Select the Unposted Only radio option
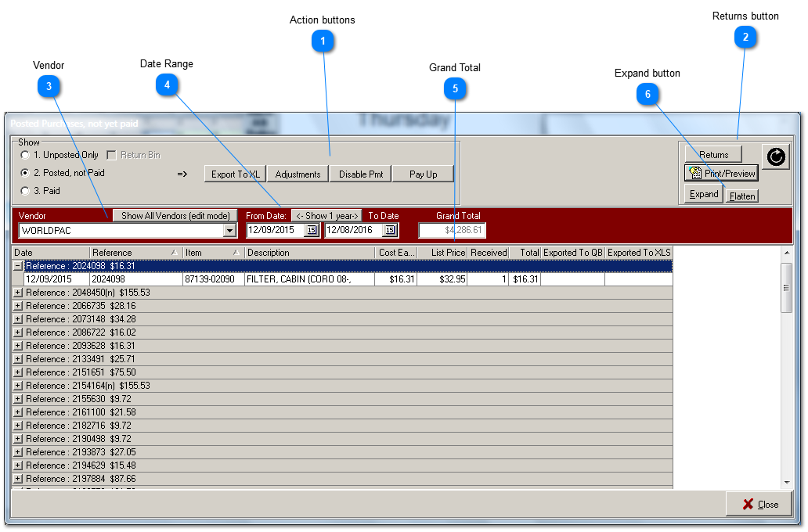 pyautogui.click(x=26, y=155)
